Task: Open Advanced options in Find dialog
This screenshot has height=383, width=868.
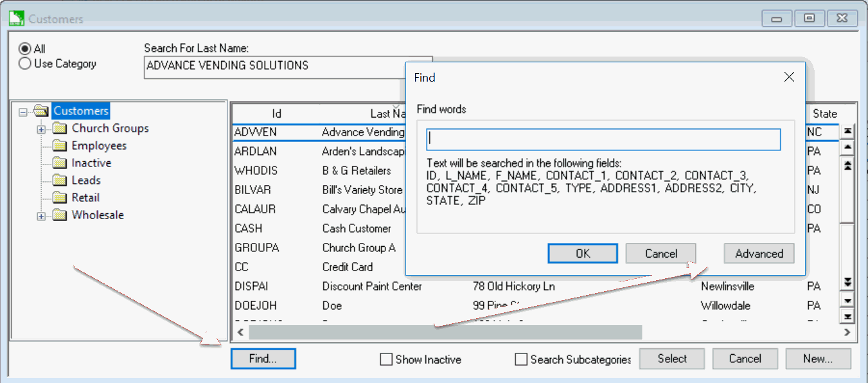Action: 759,254
